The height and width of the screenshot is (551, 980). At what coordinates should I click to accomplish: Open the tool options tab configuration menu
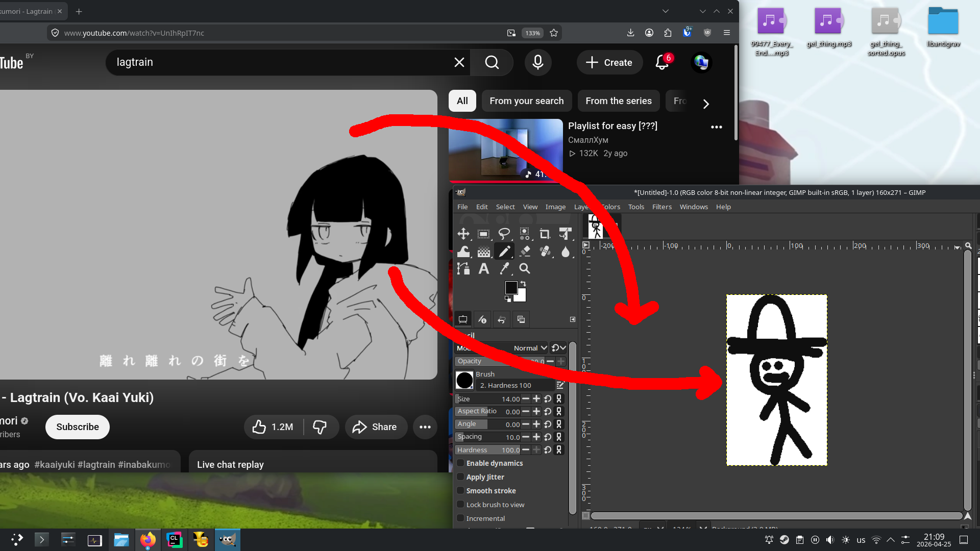tap(573, 319)
